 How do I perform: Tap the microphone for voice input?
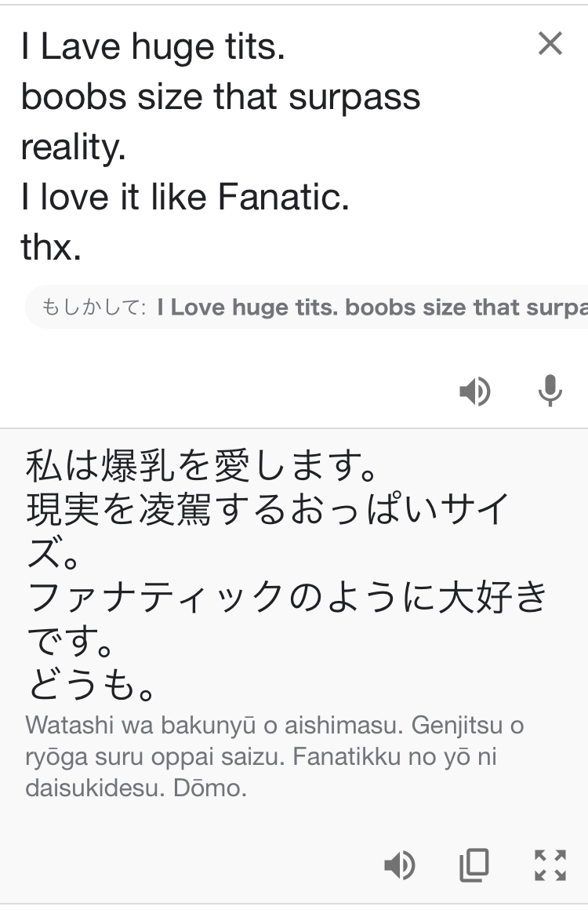(x=550, y=391)
